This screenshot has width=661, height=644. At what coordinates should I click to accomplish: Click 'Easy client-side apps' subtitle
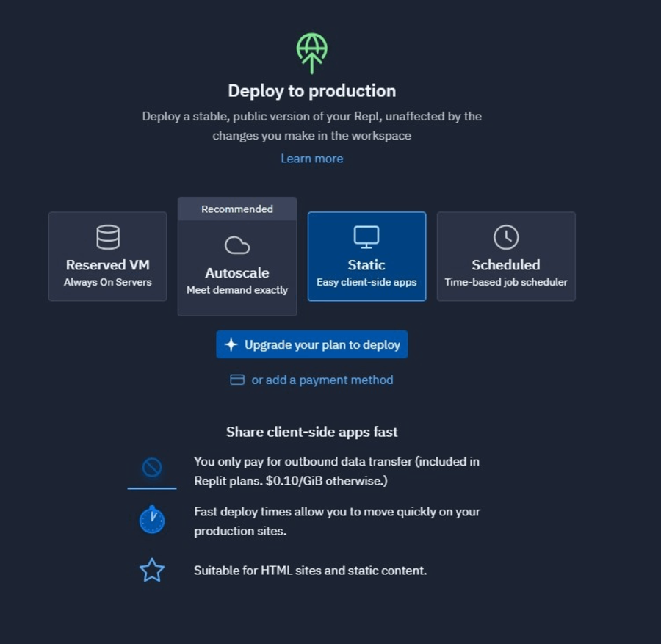(366, 282)
